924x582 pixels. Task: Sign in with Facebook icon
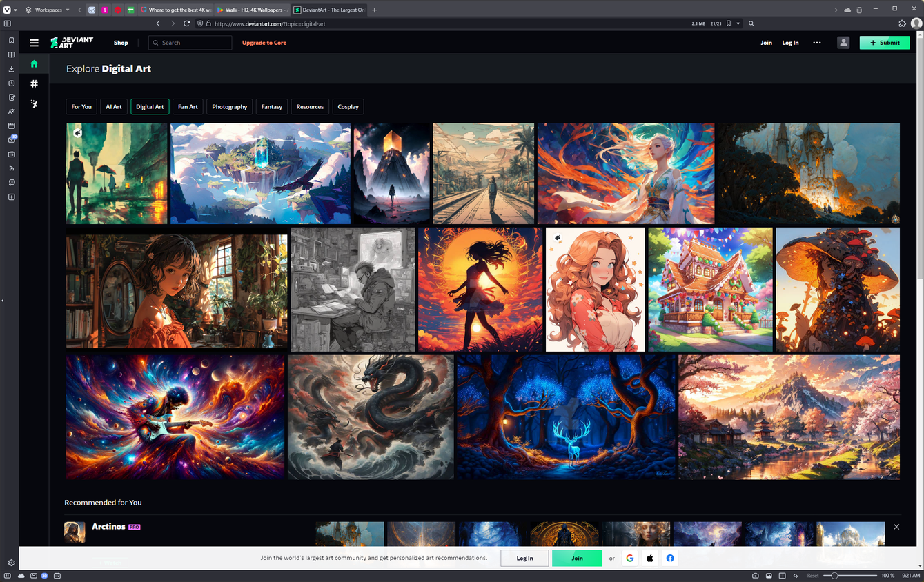coord(670,558)
